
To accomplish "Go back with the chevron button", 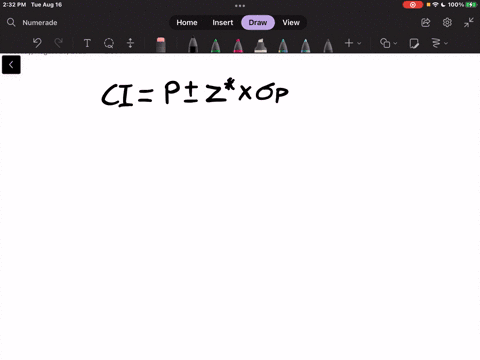I will 11,65.
